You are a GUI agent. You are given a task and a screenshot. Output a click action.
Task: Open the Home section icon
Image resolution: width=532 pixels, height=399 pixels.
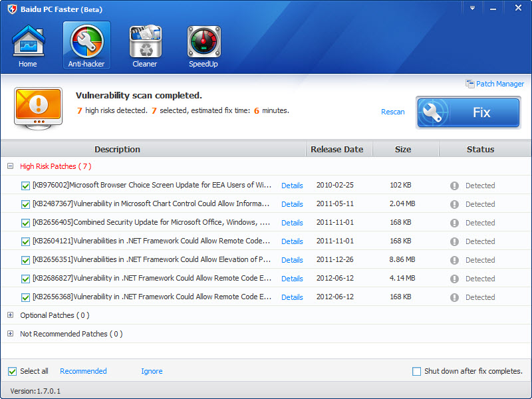(x=28, y=41)
